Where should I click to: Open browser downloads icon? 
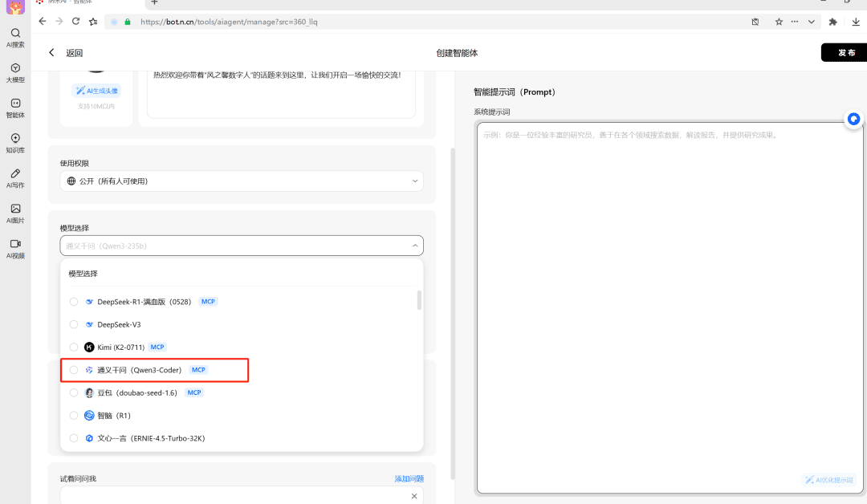[856, 22]
